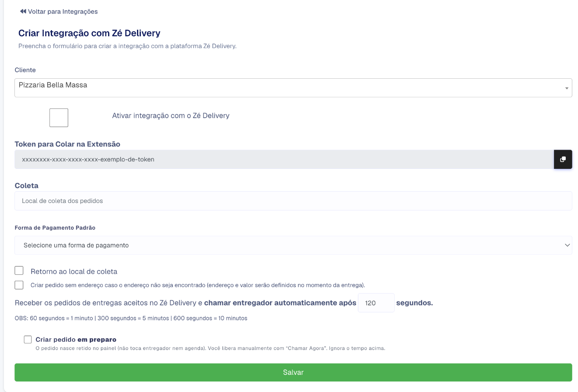Go back via Voltar para Integrações link

click(59, 11)
